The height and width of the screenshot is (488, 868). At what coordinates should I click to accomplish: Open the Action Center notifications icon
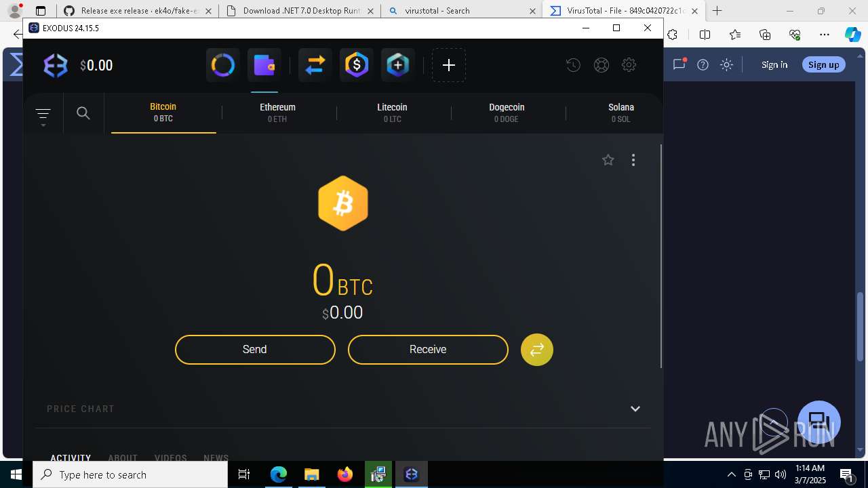846,475
